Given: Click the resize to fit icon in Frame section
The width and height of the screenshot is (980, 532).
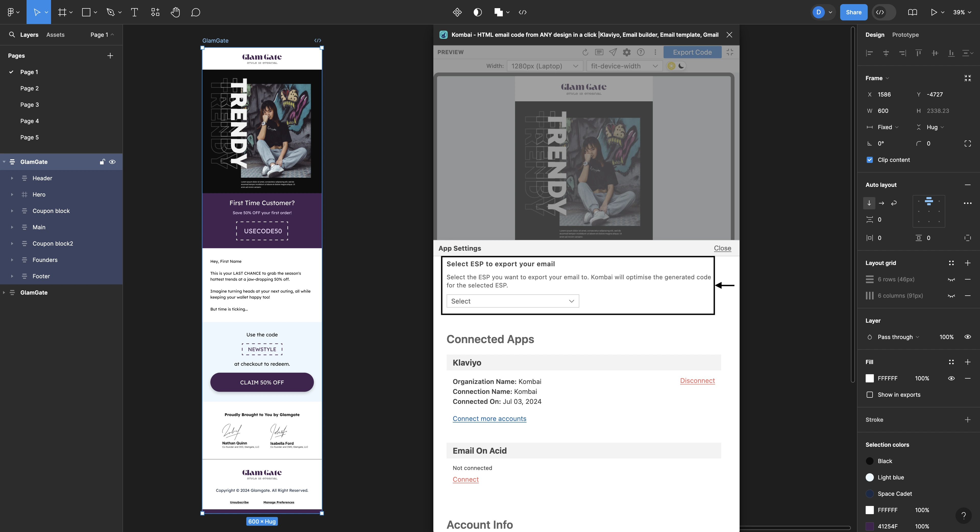Looking at the screenshot, I should 968,78.
